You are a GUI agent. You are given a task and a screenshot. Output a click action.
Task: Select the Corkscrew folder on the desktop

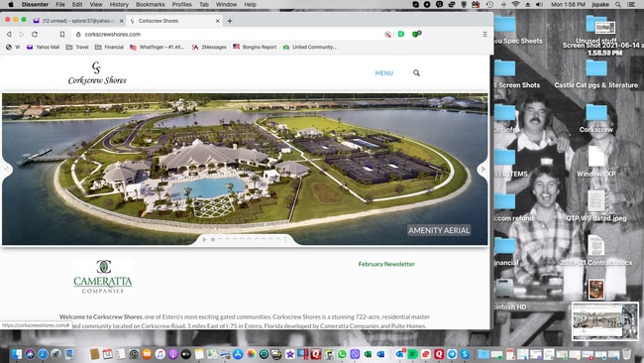595,118
